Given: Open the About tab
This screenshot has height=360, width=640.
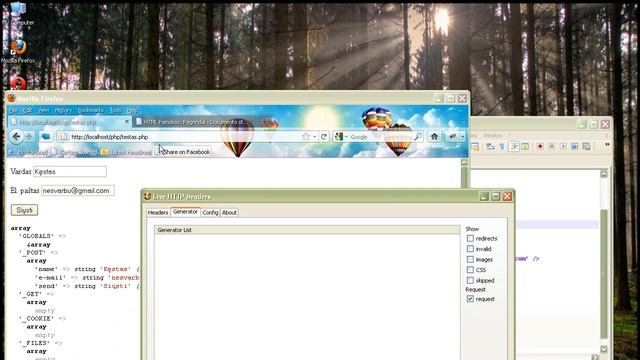Looking at the screenshot, I should 229,213.
